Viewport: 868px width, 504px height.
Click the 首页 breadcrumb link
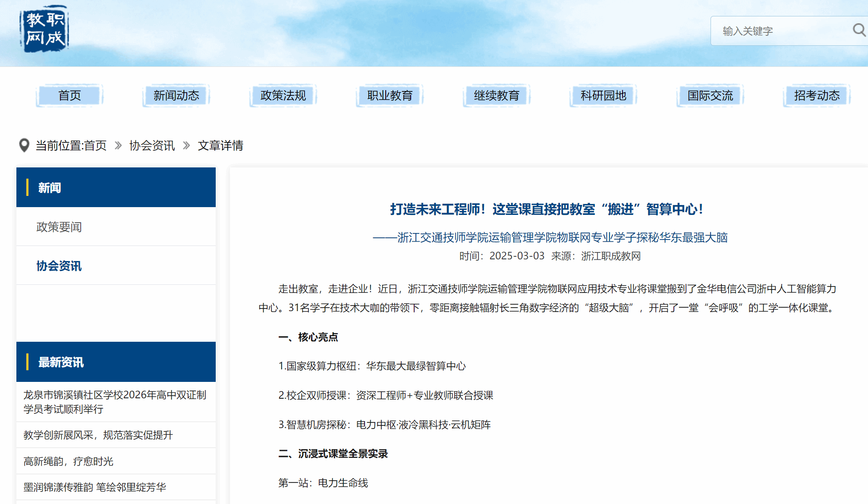(x=95, y=145)
